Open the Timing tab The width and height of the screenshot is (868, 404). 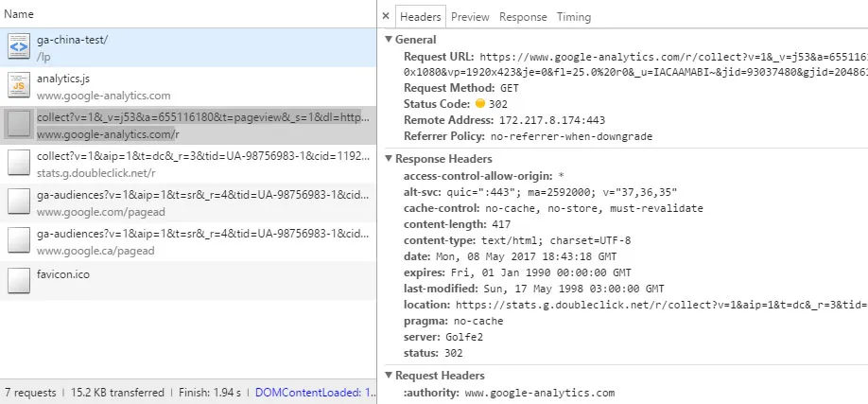click(x=574, y=17)
